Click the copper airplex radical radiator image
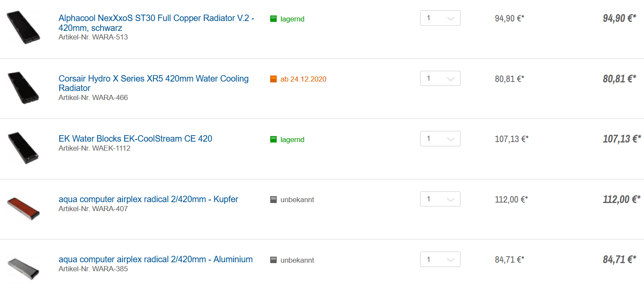The image size is (644, 288). click(23, 208)
